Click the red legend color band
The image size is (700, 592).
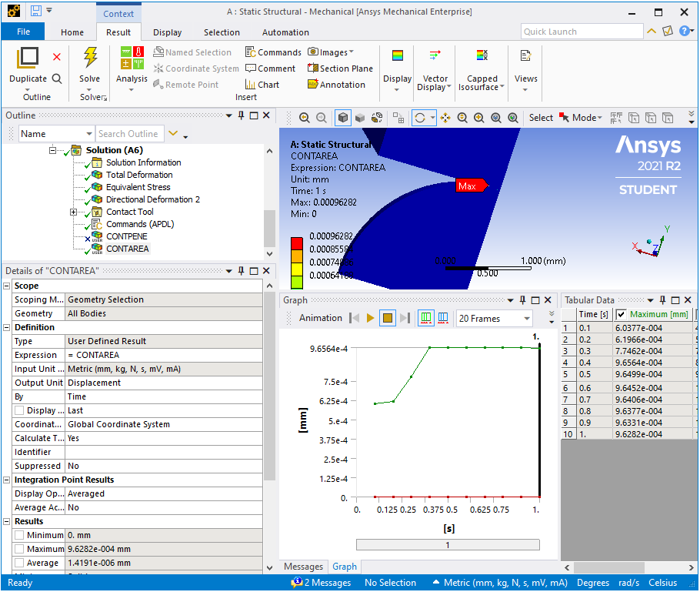coord(297,243)
